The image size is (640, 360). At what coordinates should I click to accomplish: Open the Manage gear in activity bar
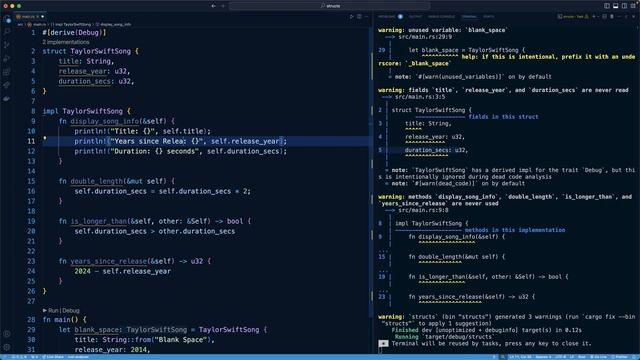click(7, 347)
